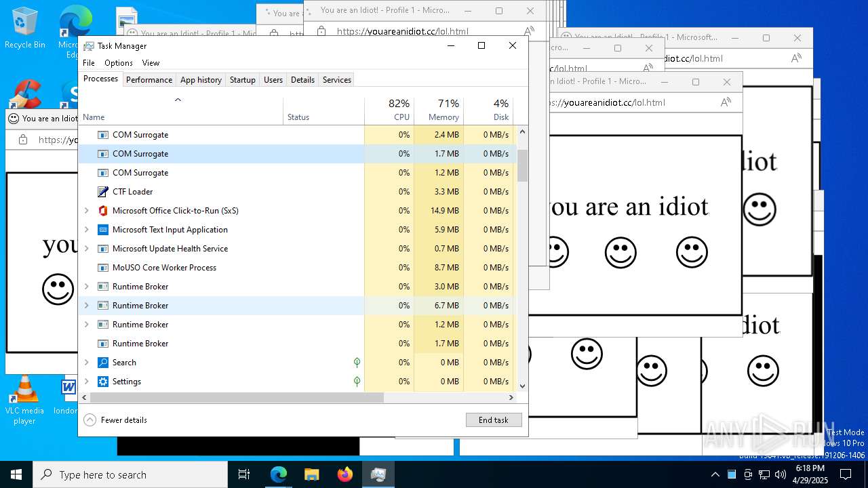Screen dimensions: 868x488
Task: Open the Options menu in Task Manager
Action: tap(119, 63)
